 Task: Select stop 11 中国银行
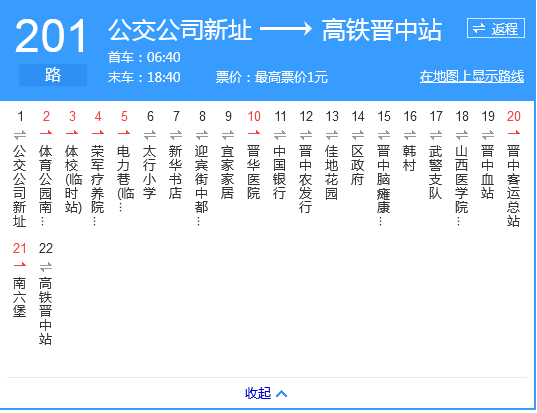280,172
